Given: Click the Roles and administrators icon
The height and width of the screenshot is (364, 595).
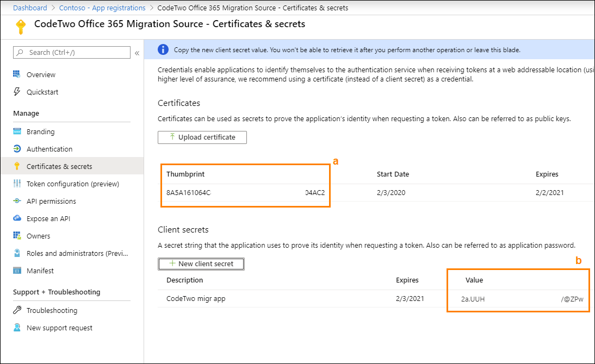Looking at the screenshot, I should pos(17,253).
